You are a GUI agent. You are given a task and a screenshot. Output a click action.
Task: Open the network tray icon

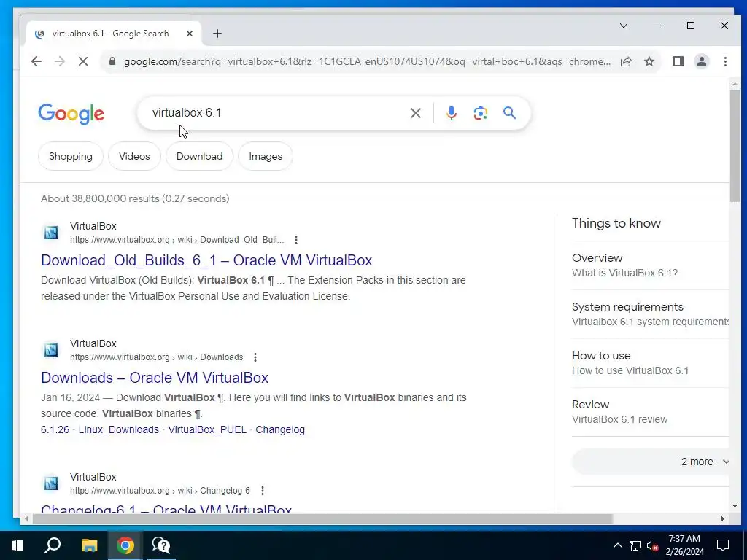click(x=635, y=545)
